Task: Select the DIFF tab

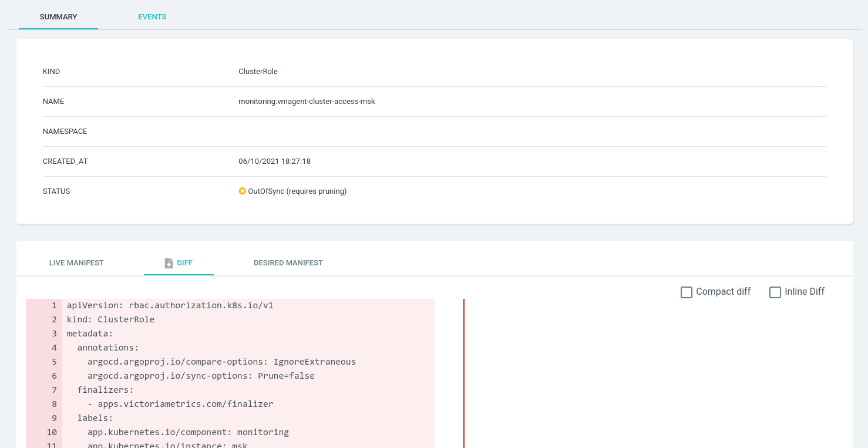Action: click(x=184, y=262)
